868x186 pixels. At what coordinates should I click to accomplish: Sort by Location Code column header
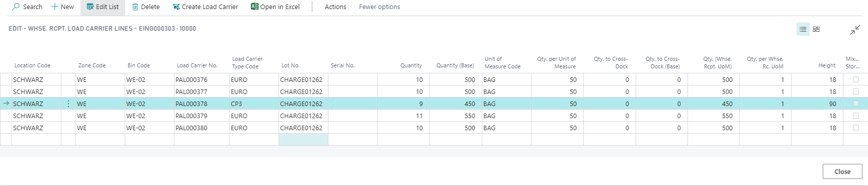(32, 65)
